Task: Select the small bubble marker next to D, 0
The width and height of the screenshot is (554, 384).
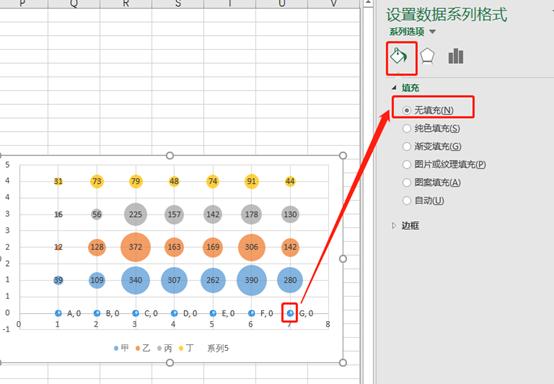Action: click(174, 313)
